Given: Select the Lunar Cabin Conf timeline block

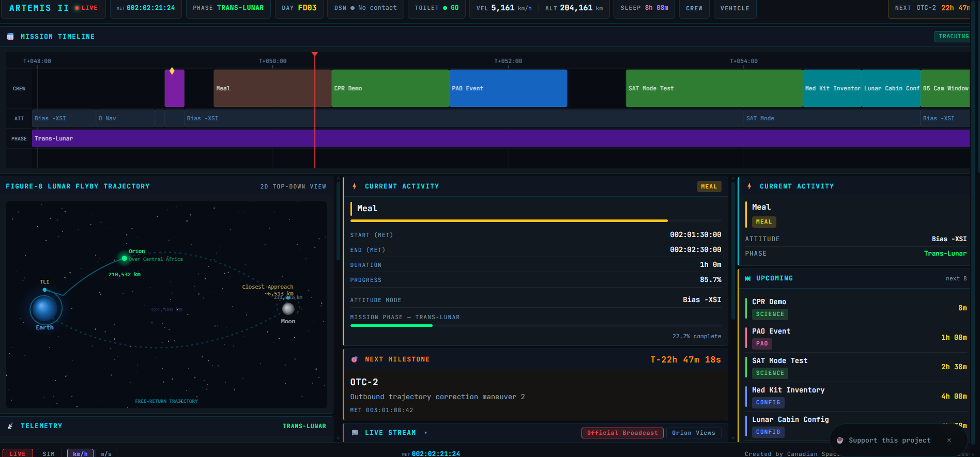Looking at the screenshot, I should (891, 88).
